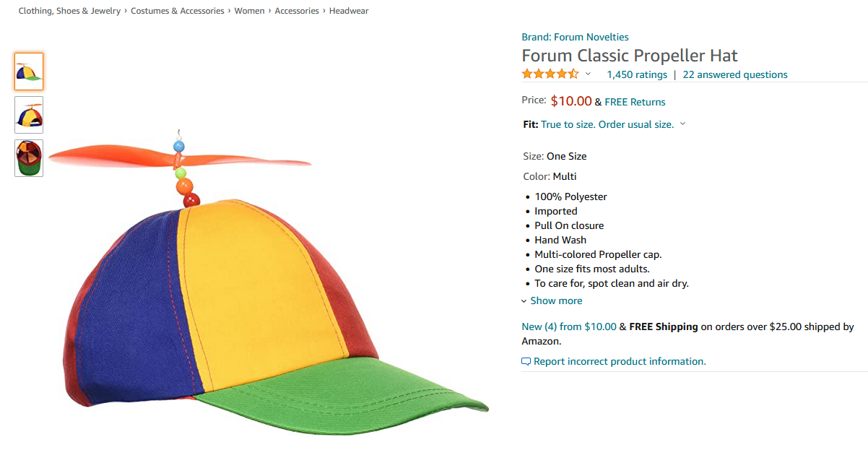The image size is (868, 463).
Task: Open the 22 answered questions link
Action: click(735, 74)
